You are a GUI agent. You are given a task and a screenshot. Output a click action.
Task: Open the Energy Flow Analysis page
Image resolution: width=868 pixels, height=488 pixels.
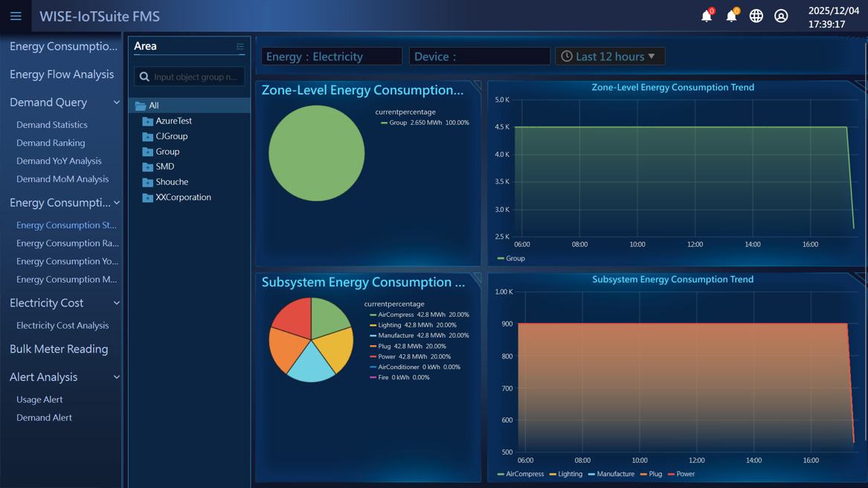[x=62, y=74]
